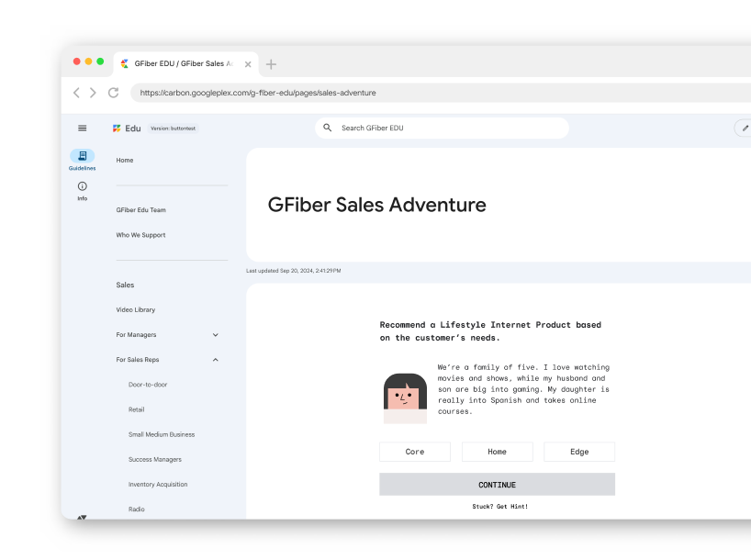The image size is (751, 560).
Task: Click the CONTINUE button
Action: (498, 485)
